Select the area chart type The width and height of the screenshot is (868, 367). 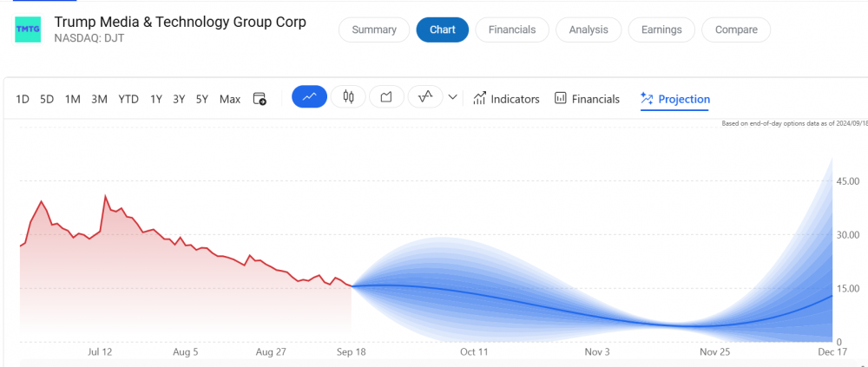pyautogui.click(x=386, y=97)
